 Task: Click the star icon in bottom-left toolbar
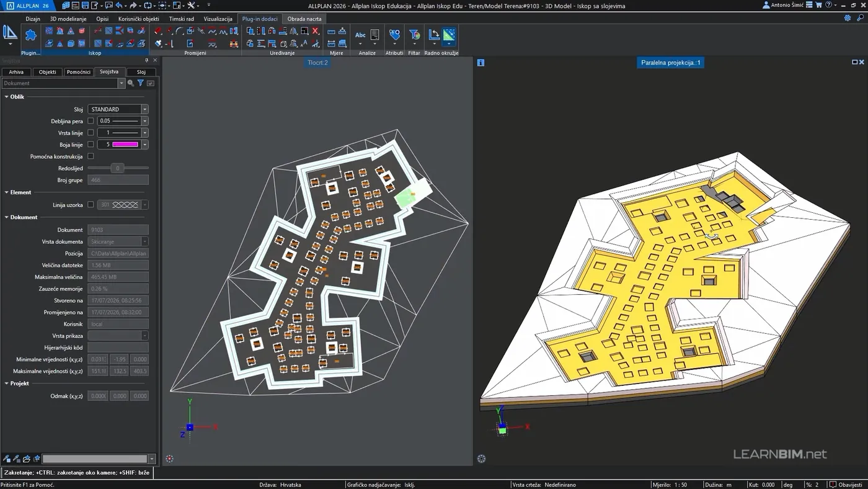[x=37, y=459]
